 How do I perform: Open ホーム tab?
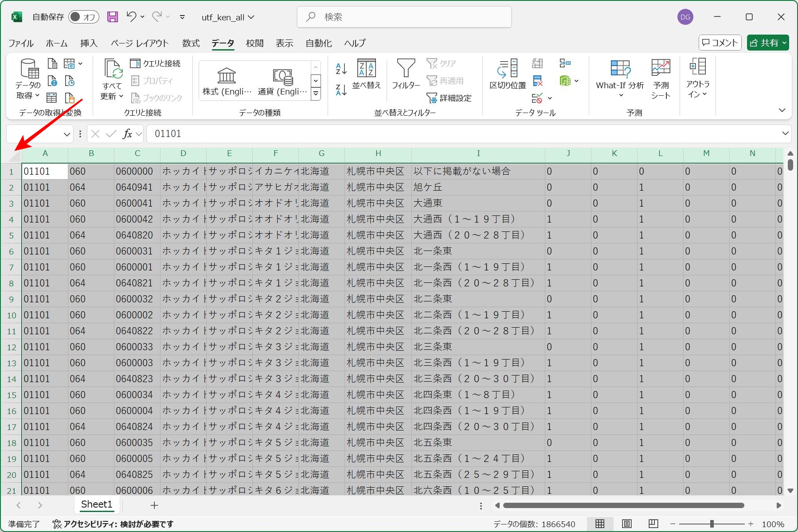(x=56, y=43)
